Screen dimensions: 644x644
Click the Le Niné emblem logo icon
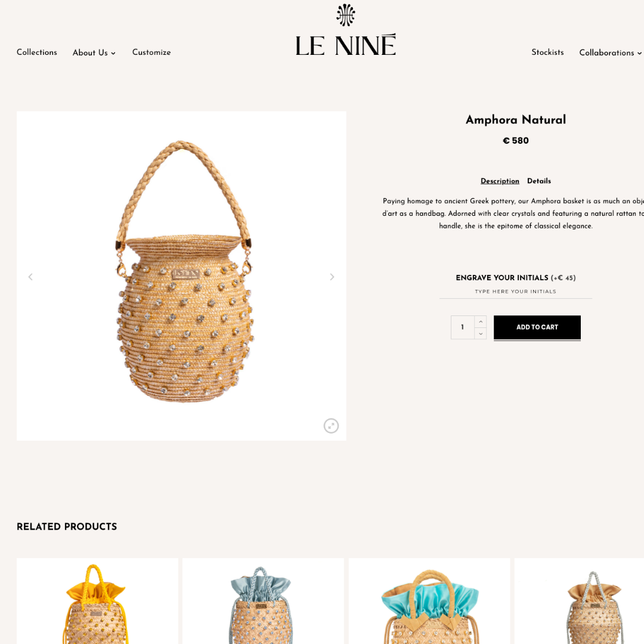[345, 15]
